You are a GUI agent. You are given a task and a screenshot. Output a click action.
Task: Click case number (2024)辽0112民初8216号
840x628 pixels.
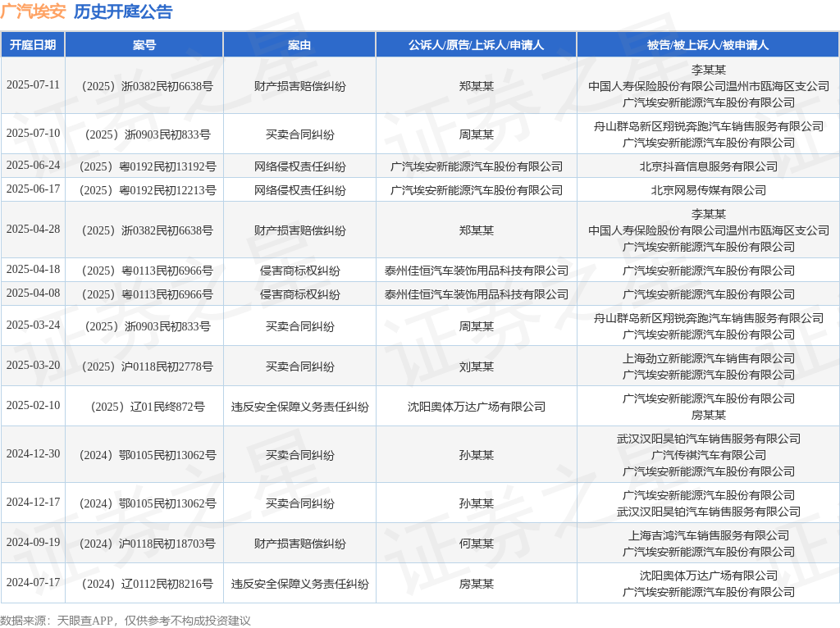pyautogui.click(x=148, y=584)
